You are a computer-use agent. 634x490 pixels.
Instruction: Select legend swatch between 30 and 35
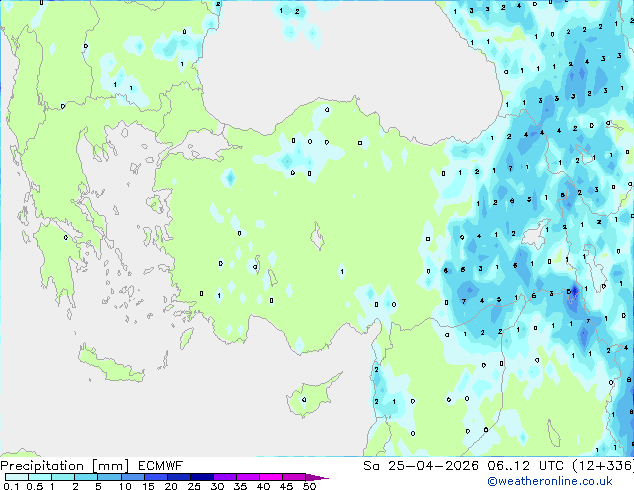tap(225, 477)
